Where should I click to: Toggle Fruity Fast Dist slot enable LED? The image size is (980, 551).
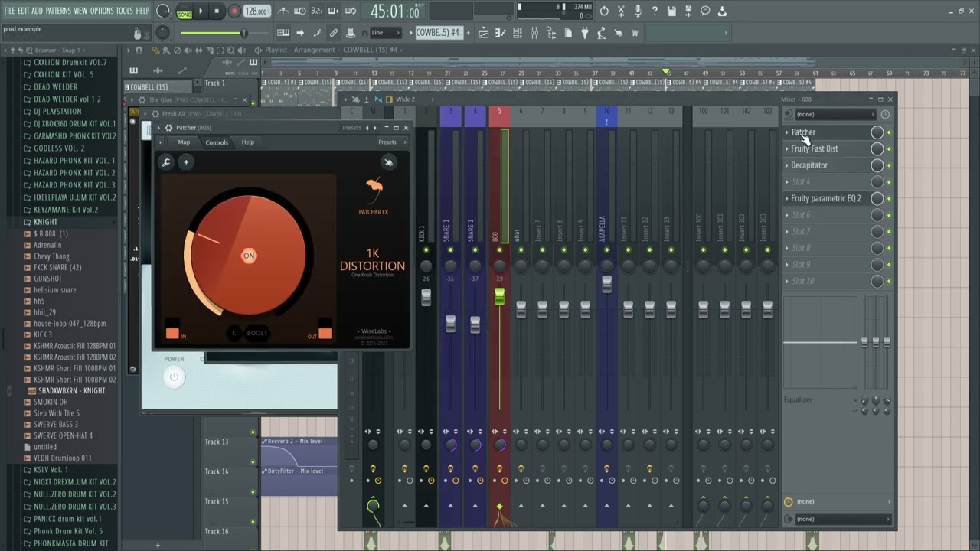pyautogui.click(x=889, y=149)
